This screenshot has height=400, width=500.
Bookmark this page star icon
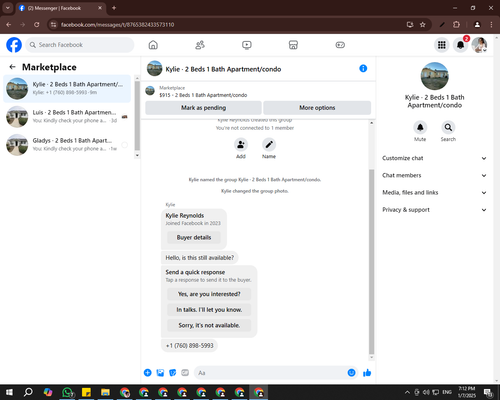[x=423, y=25]
